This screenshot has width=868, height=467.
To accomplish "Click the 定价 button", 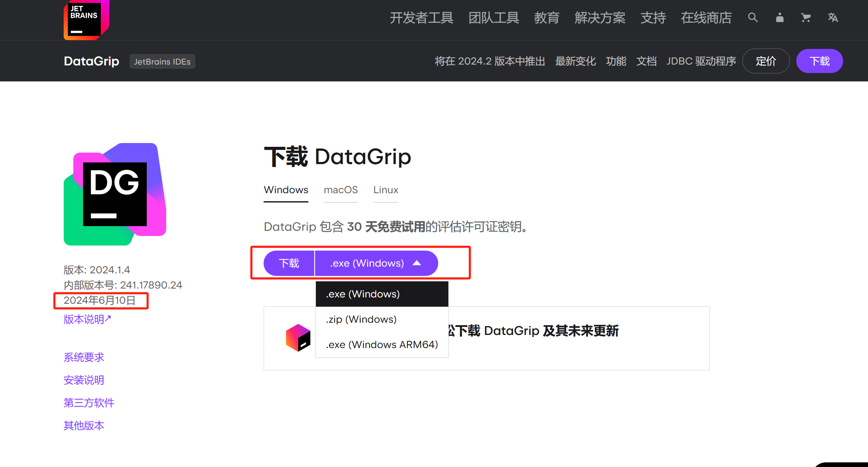I will (766, 61).
